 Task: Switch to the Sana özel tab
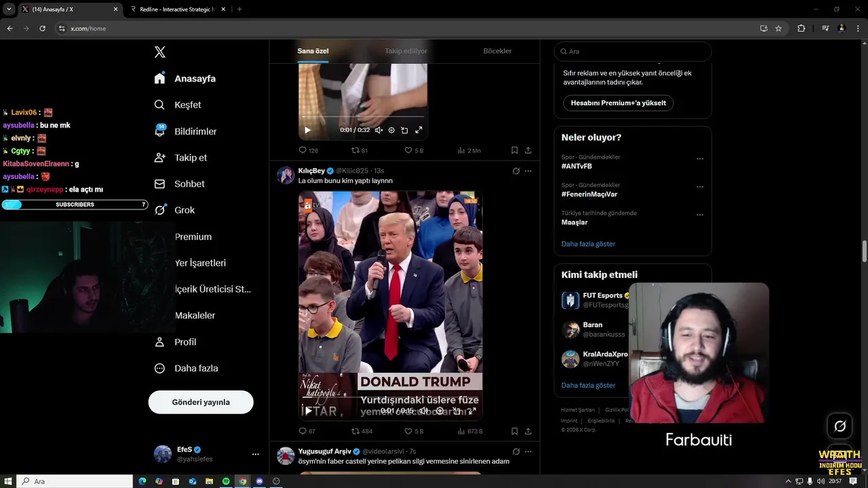[x=313, y=52]
